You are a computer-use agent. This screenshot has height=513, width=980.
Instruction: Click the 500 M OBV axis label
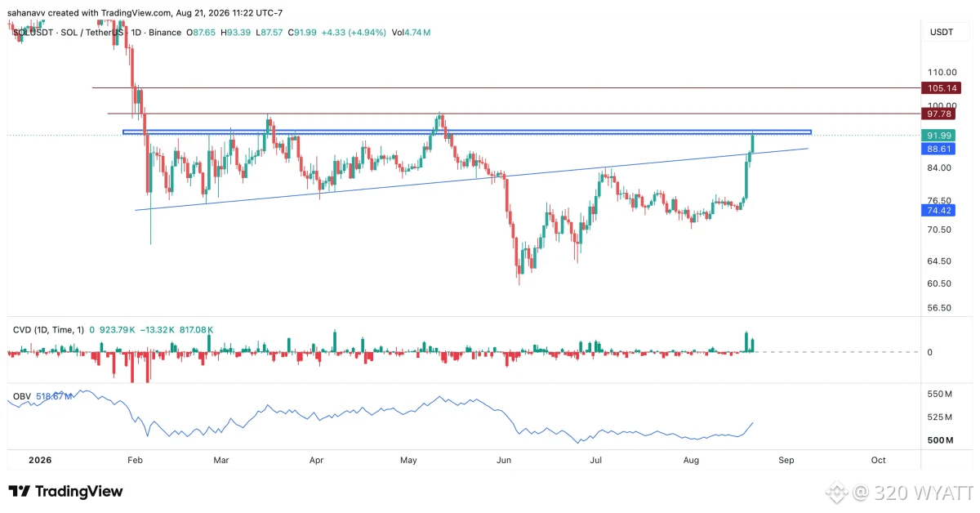point(941,440)
